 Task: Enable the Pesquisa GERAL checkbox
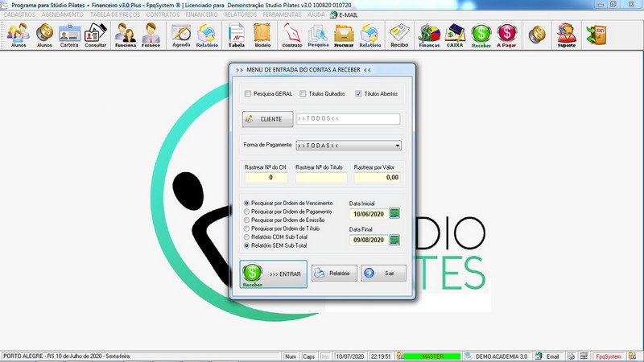248,93
